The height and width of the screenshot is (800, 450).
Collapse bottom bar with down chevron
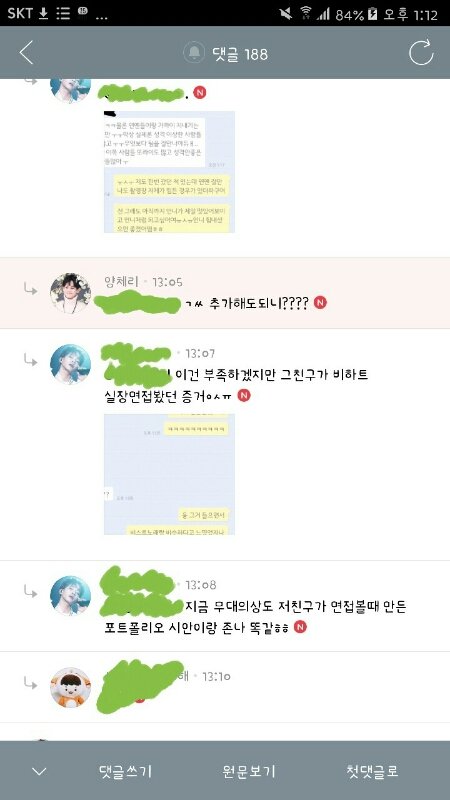[39, 771]
